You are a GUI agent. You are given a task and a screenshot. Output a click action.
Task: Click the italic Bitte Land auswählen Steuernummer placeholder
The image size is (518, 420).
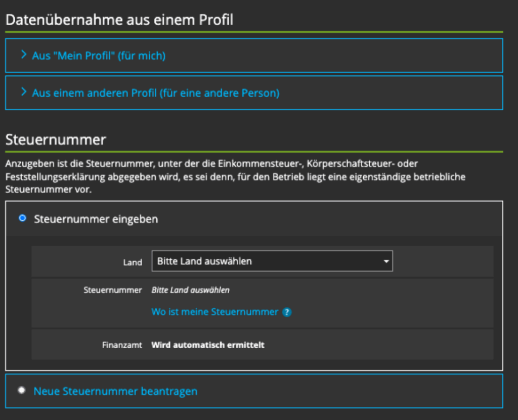190,290
